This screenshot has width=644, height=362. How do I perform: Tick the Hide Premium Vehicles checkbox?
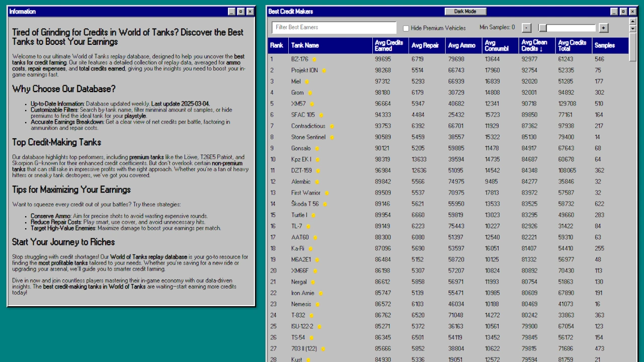[x=406, y=28]
